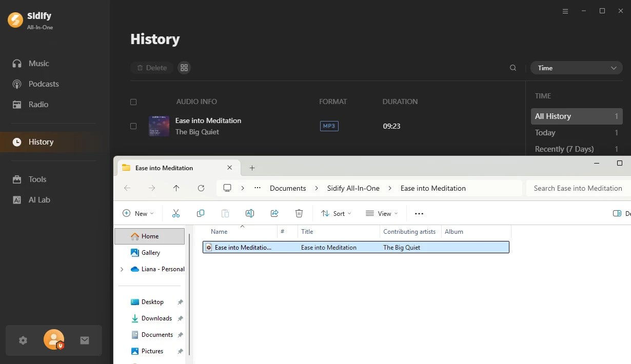Refresh the Explorer folder
The height and width of the screenshot is (364, 631).
(x=201, y=188)
